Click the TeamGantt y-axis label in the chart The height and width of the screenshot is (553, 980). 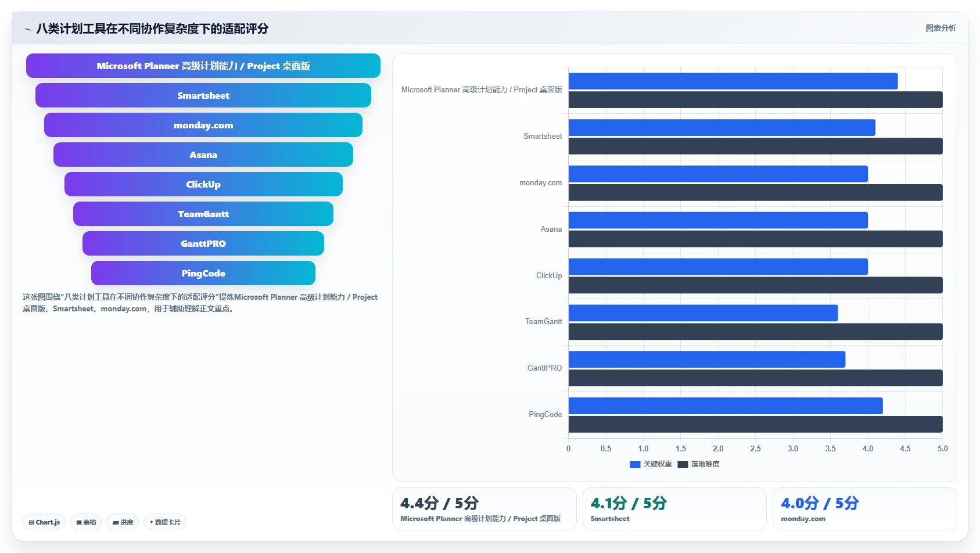544,322
